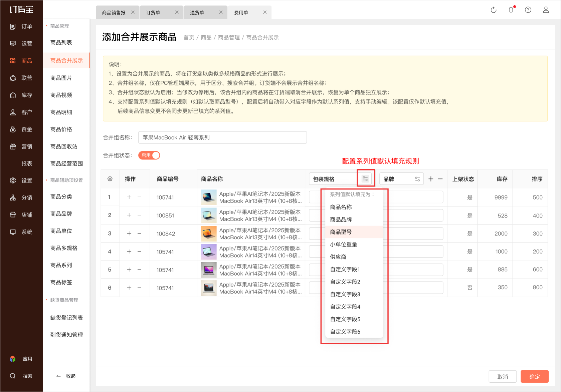Screen dimensions: 561x392
Task: Open 运营 in the main sidebar
Action: 21,43
